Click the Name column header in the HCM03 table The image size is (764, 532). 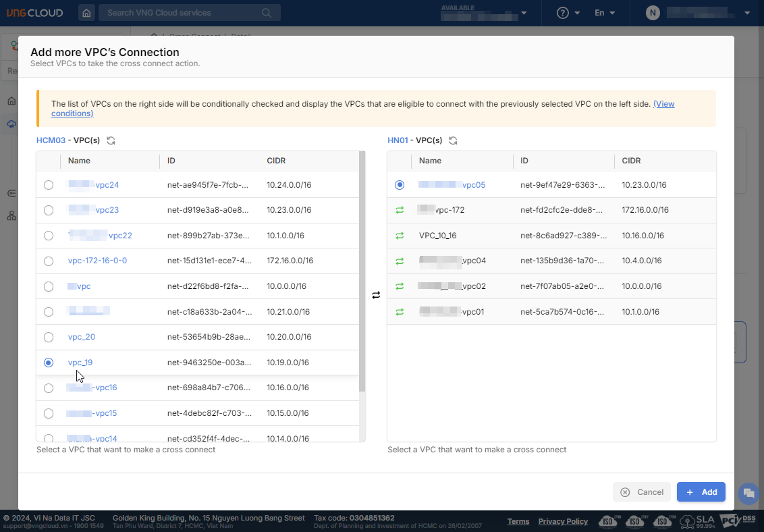tap(79, 161)
